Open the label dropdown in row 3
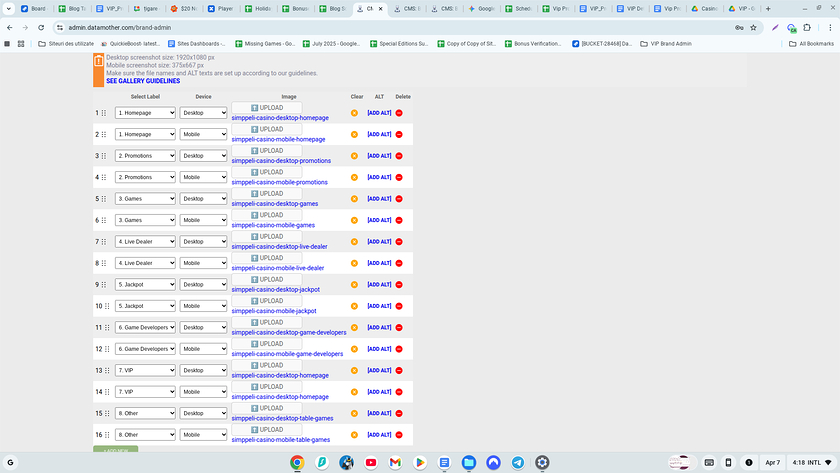Screen dimensions: 840x473 click(145, 156)
